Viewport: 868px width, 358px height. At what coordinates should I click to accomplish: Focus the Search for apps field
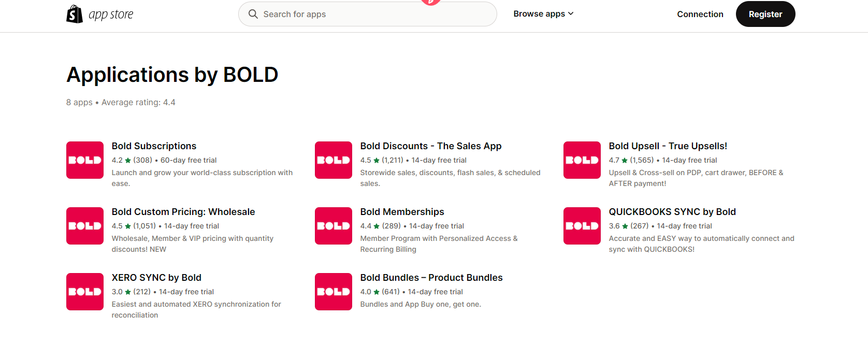pos(368,14)
